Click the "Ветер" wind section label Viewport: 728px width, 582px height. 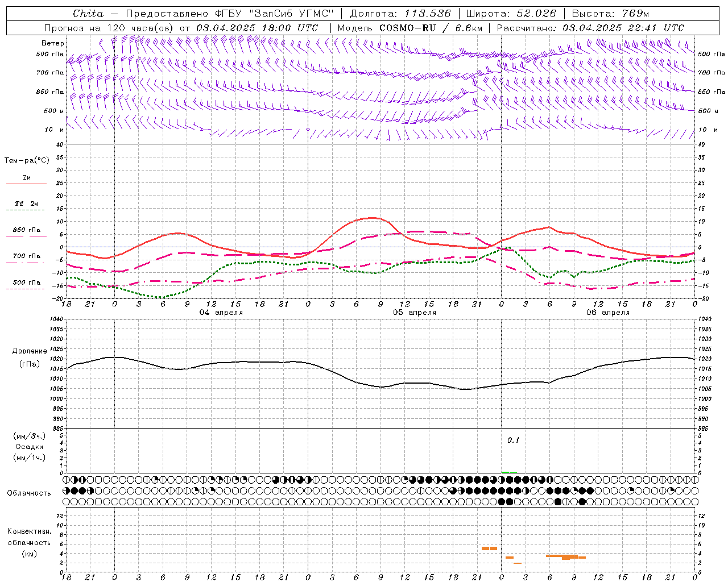[53, 43]
